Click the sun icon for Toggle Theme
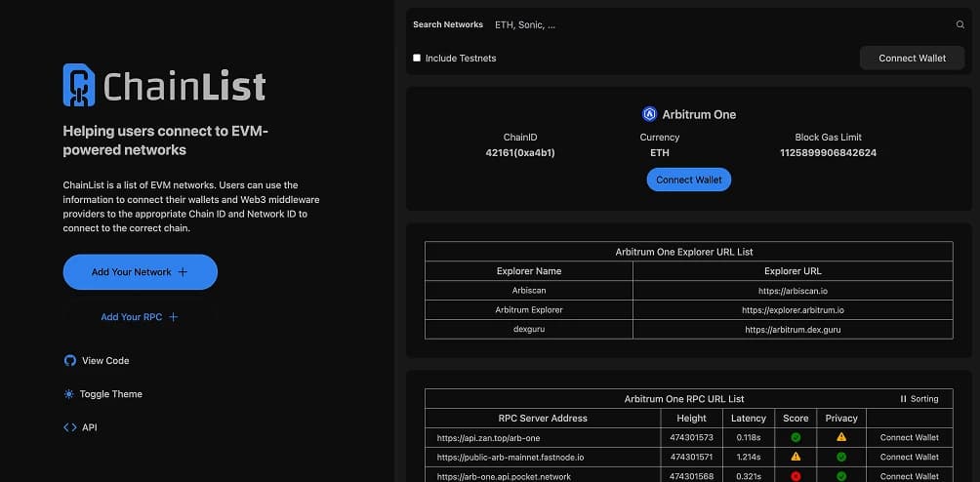 point(68,394)
